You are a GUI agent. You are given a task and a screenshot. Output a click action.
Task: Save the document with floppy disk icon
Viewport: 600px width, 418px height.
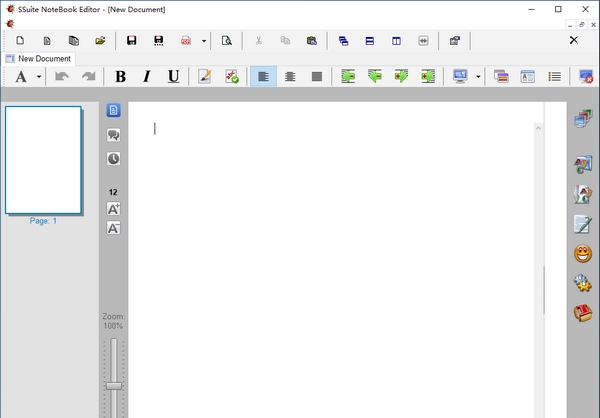click(x=131, y=41)
